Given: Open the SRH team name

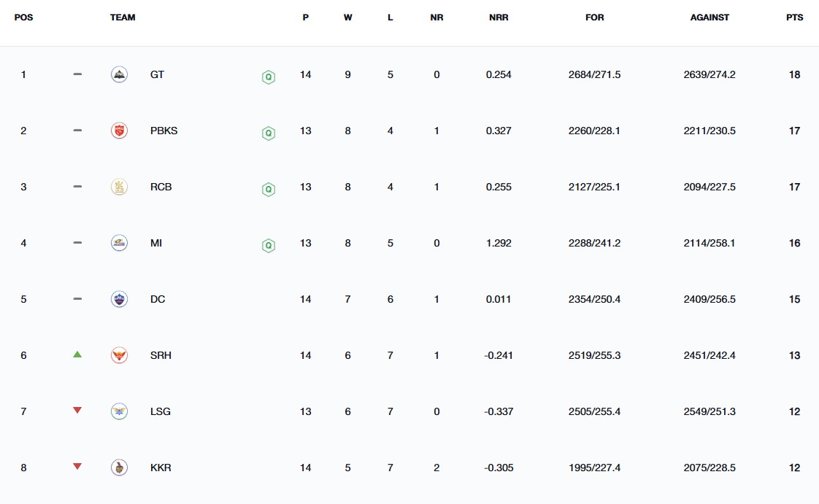Looking at the screenshot, I should click(161, 355).
